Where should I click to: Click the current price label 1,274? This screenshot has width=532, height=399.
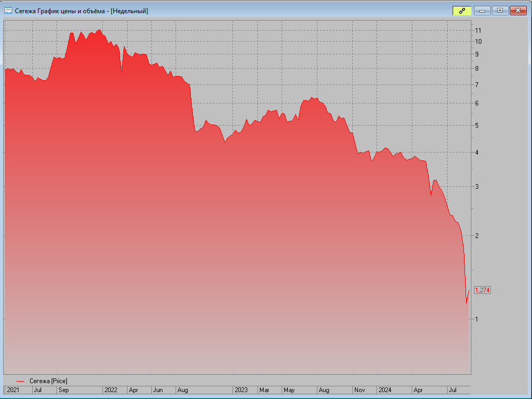point(482,290)
